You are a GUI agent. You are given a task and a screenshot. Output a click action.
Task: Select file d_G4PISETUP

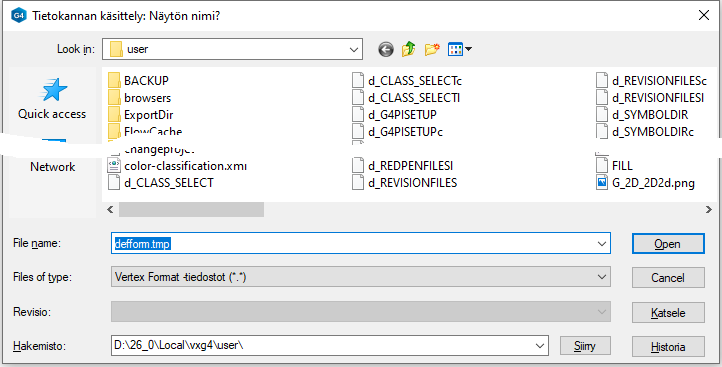[x=395, y=115]
